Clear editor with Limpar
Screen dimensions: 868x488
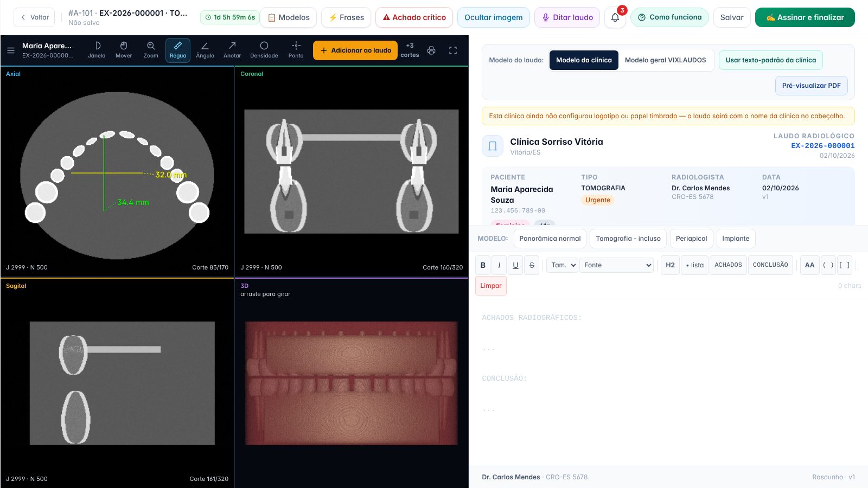click(491, 286)
